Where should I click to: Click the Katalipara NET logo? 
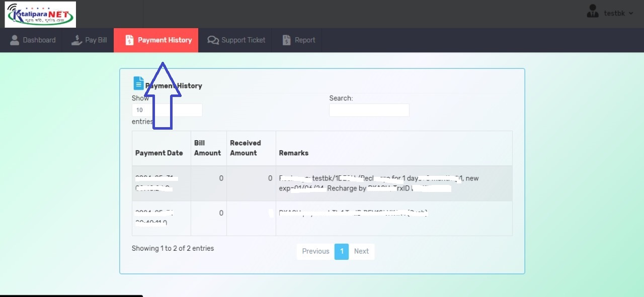click(40, 14)
